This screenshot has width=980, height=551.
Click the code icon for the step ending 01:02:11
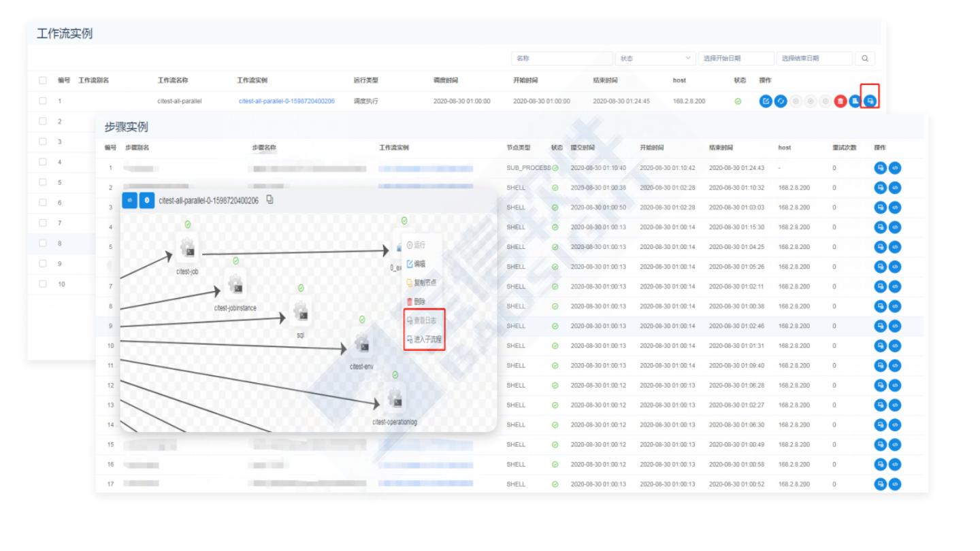tap(895, 286)
